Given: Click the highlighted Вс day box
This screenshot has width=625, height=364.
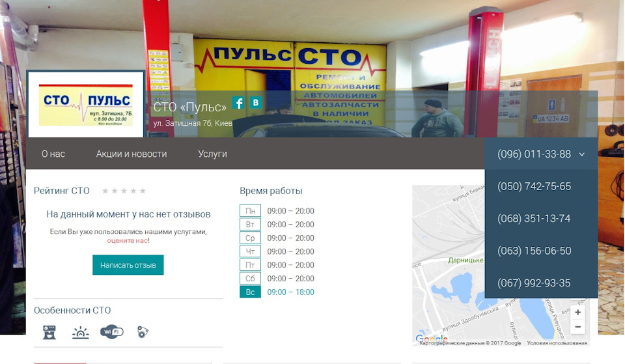Looking at the screenshot, I should click(x=250, y=292).
